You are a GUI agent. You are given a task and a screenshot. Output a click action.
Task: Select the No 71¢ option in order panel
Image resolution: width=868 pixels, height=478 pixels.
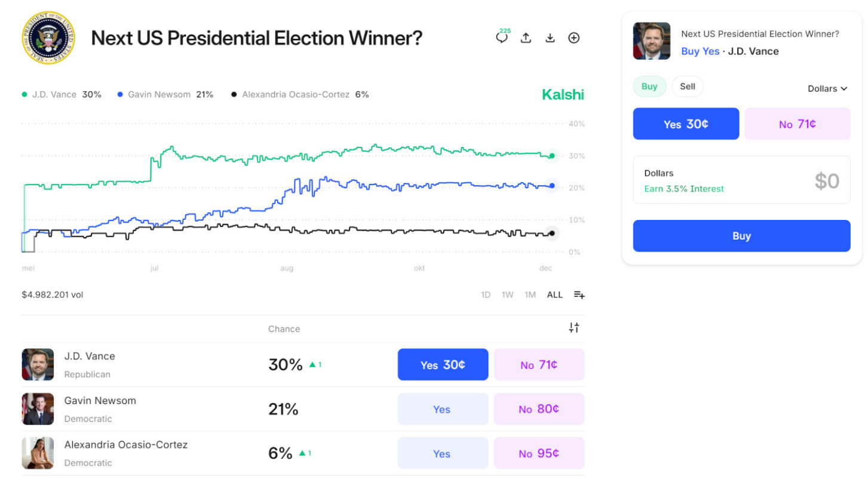tap(797, 124)
